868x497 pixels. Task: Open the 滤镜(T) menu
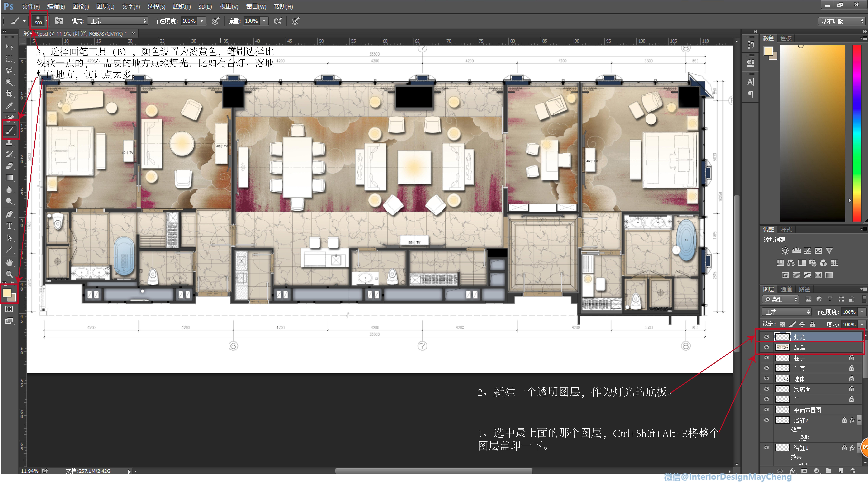coord(182,7)
